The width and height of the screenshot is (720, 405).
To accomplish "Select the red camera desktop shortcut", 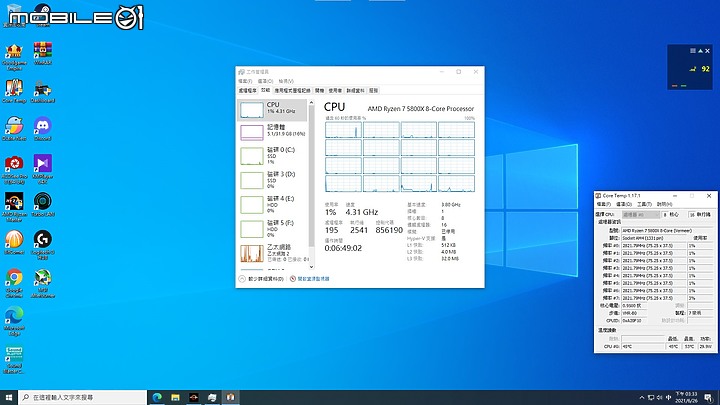I will [14, 169].
